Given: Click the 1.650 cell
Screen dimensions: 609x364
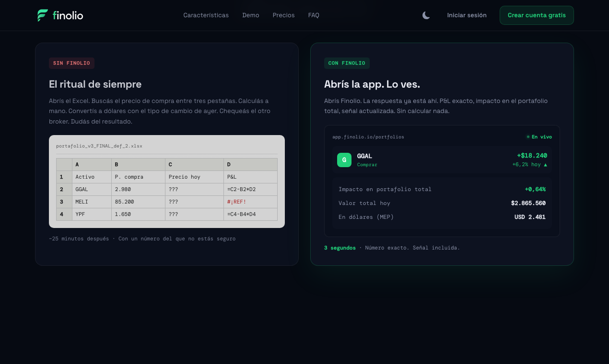Looking at the screenshot, I should 138,215.
